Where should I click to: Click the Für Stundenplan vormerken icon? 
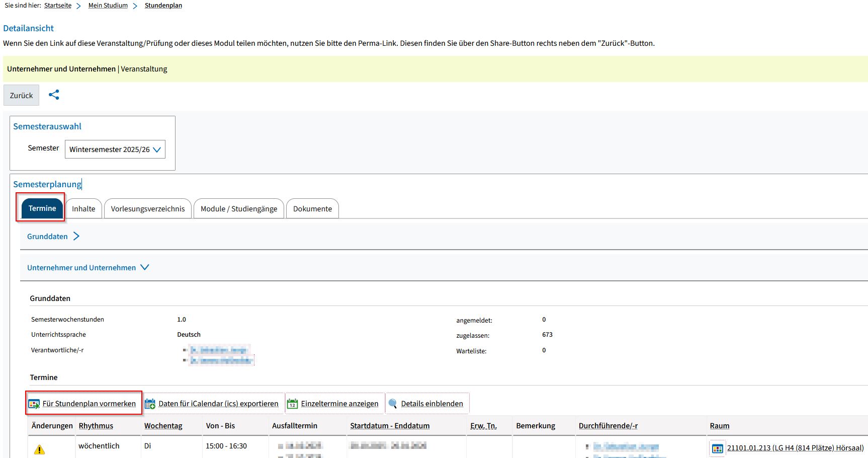coord(34,404)
